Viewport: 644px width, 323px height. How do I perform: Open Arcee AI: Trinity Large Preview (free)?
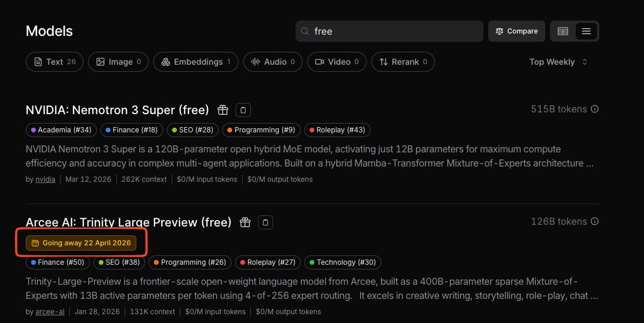click(x=129, y=222)
